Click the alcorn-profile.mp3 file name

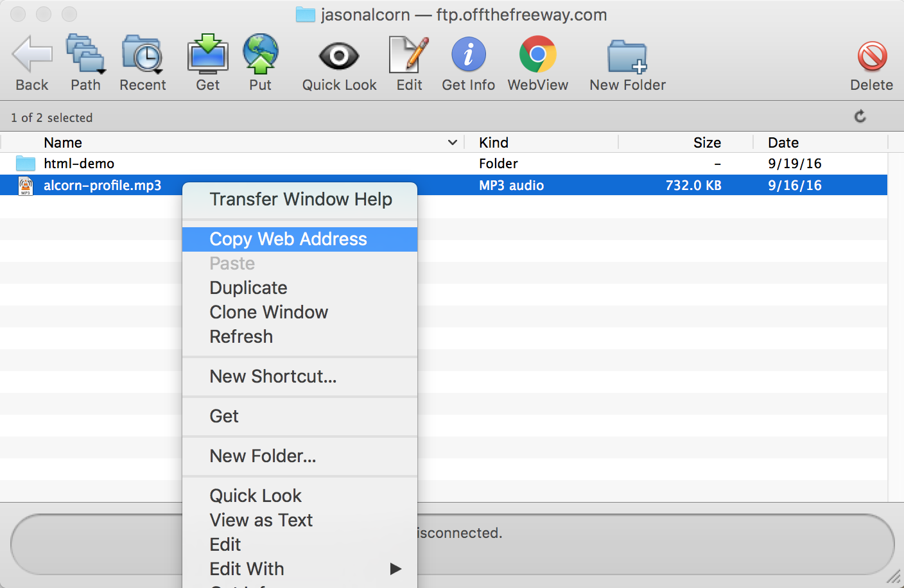tap(102, 186)
